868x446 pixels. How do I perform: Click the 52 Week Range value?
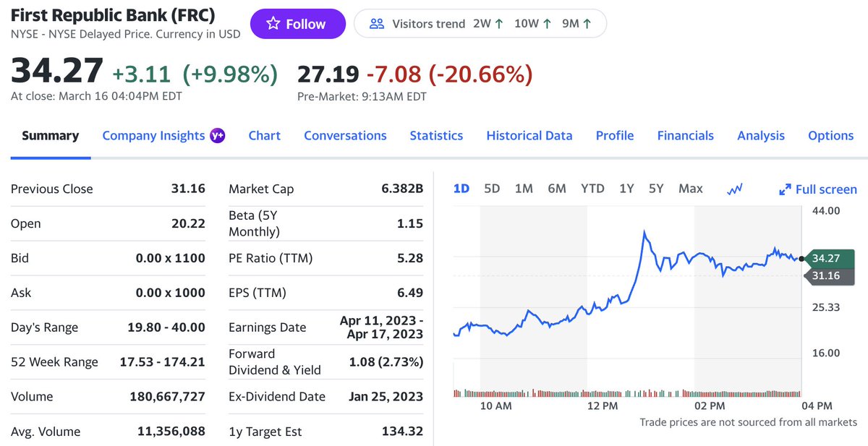[x=163, y=362]
